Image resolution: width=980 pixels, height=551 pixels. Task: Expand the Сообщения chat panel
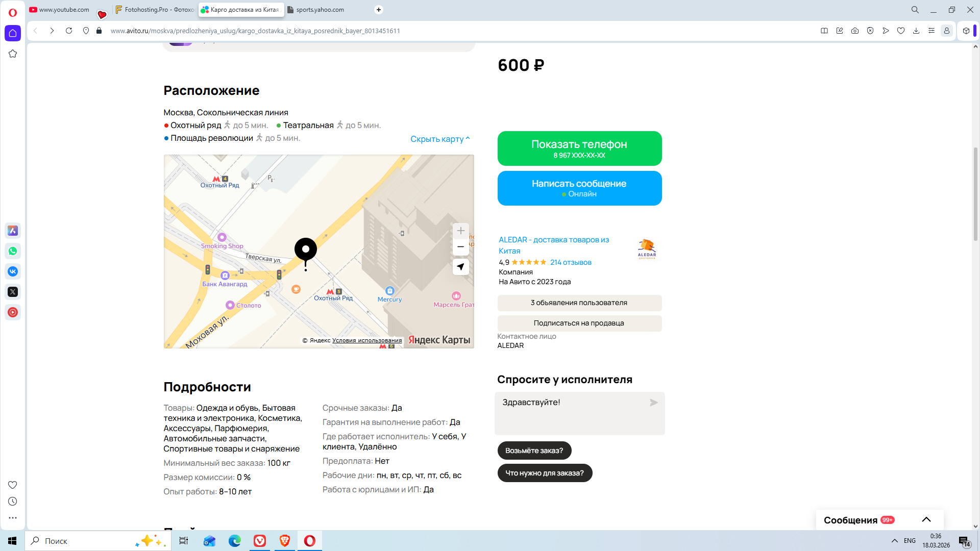pyautogui.click(x=926, y=520)
